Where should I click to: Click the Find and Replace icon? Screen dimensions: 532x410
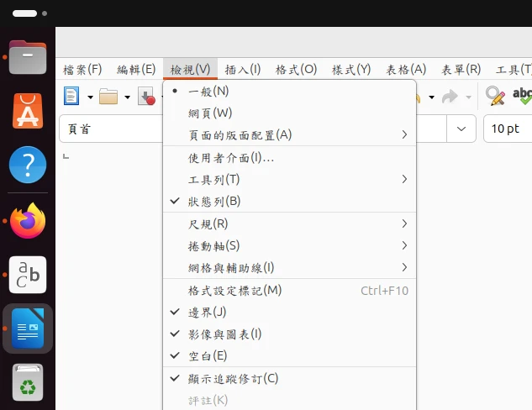coord(495,96)
